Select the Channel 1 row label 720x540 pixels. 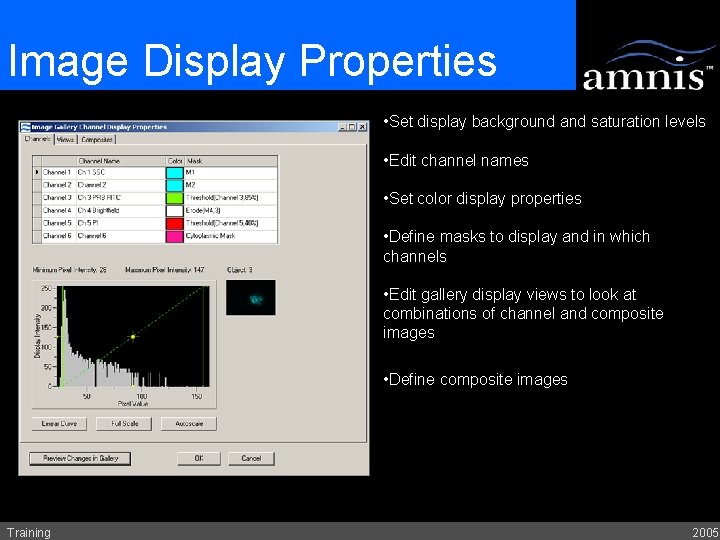coord(58,173)
